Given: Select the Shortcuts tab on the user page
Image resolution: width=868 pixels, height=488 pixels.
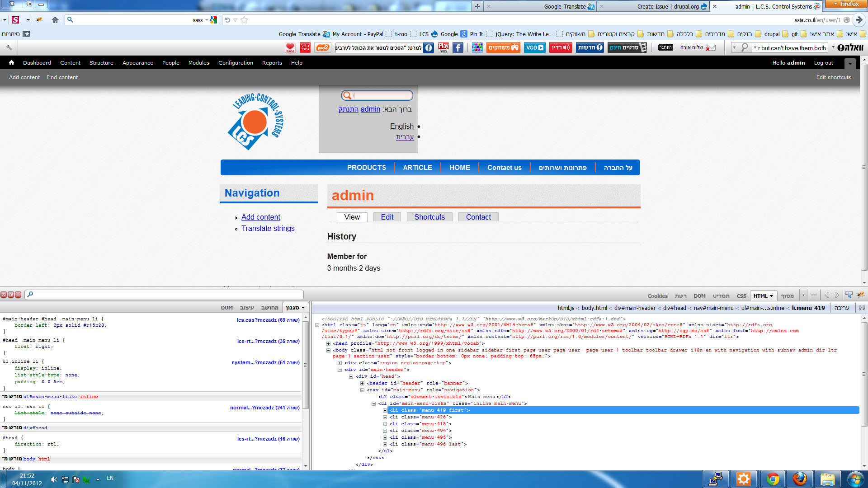Looking at the screenshot, I should (429, 217).
